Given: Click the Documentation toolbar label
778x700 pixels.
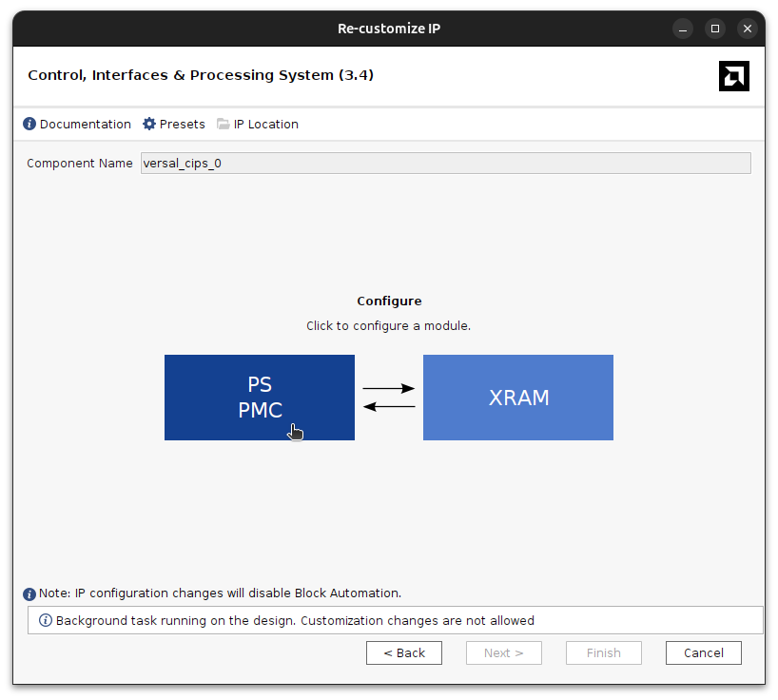Looking at the screenshot, I should pyautogui.click(x=86, y=124).
